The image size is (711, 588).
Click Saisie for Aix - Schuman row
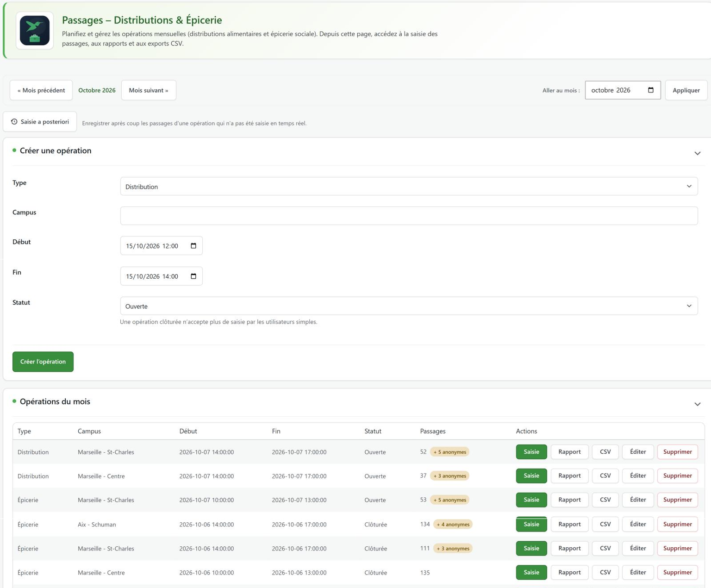(531, 524)
